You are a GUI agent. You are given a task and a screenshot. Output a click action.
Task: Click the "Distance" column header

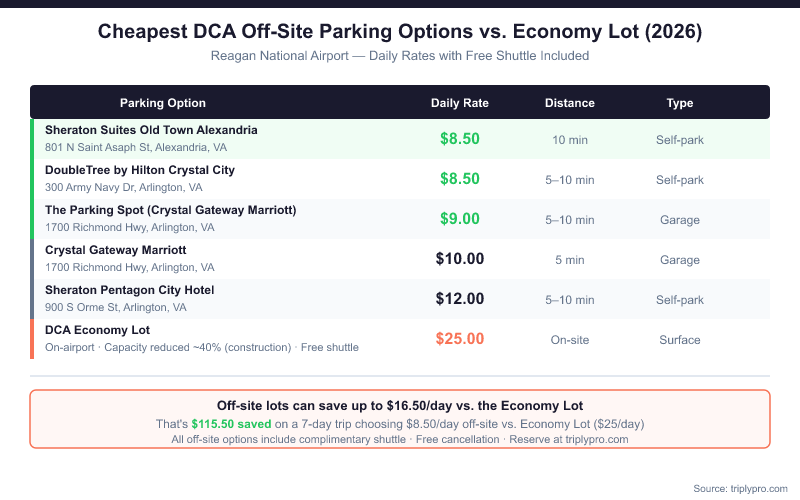coord(570,103)
